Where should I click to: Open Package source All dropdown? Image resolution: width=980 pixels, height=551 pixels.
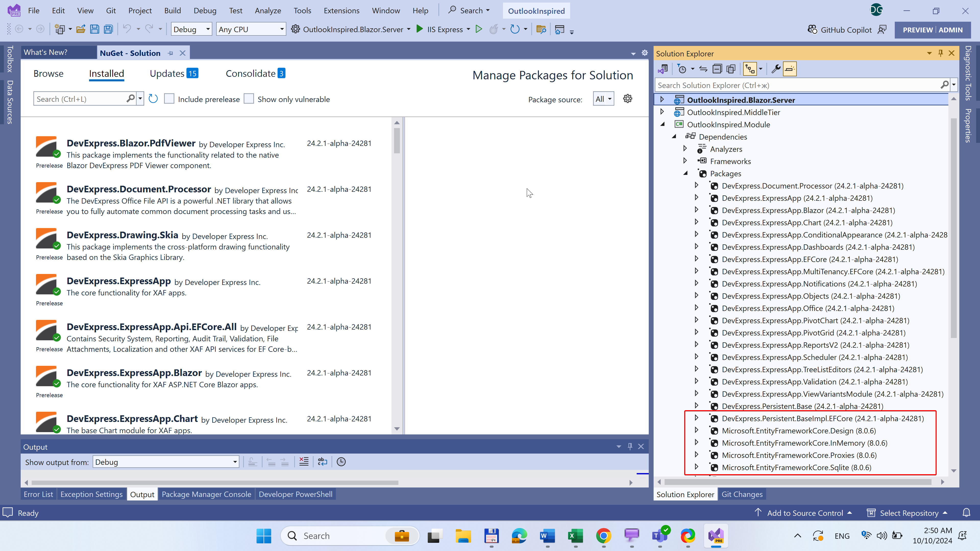point(603,99)
